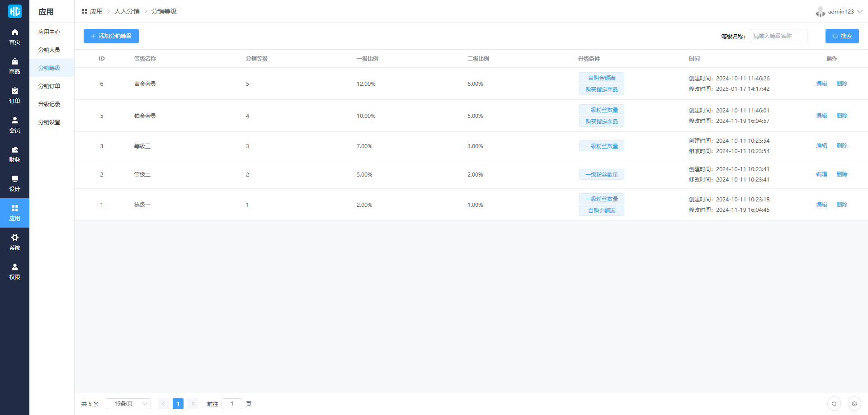
Task: Go to Members (会员) section icon
Action: click(14, 120)
